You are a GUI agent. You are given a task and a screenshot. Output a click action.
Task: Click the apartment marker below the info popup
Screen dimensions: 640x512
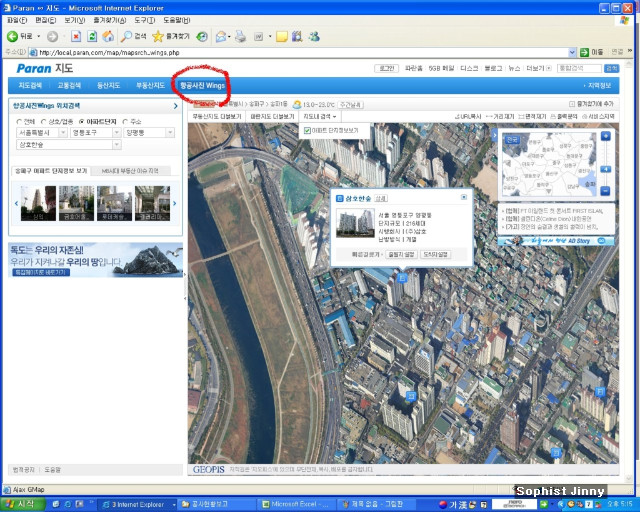(402, 278)
